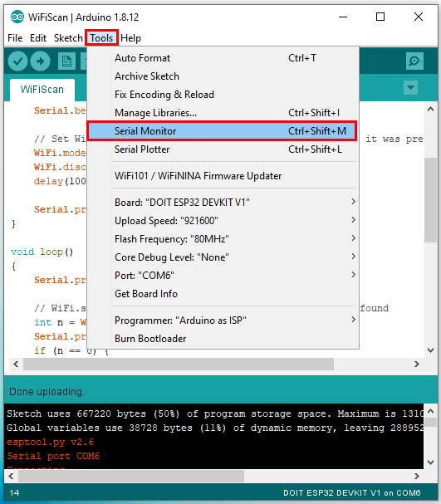Expand the Board "DOIT ESP32 DEVKIT V1" submenu
This screenshot has height=504, width=441.
coord(223,203)
